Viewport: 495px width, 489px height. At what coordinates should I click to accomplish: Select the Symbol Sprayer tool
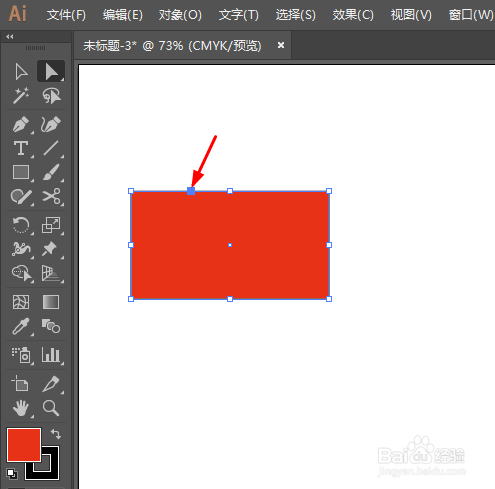(21, 355)
